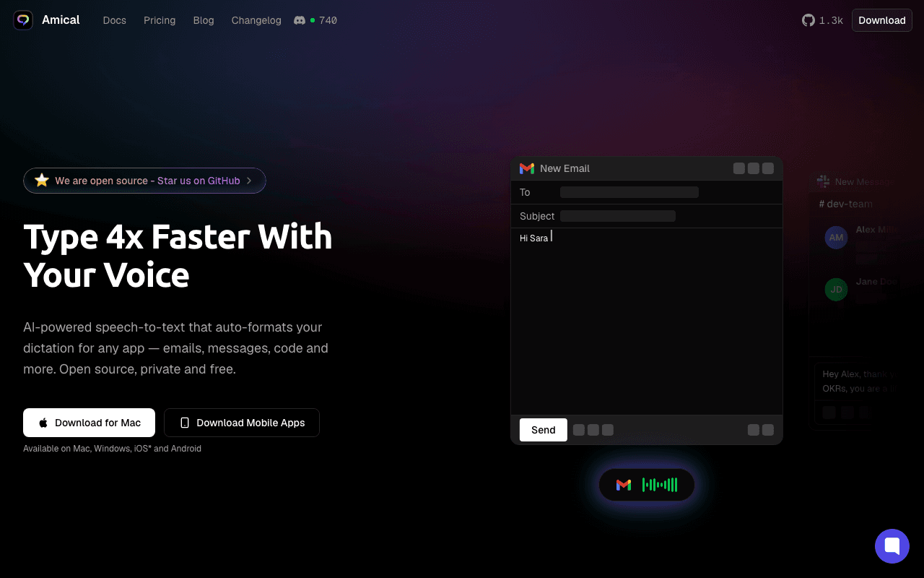
Task: Click the Apple logo icon
Action: tap(43, 423)
